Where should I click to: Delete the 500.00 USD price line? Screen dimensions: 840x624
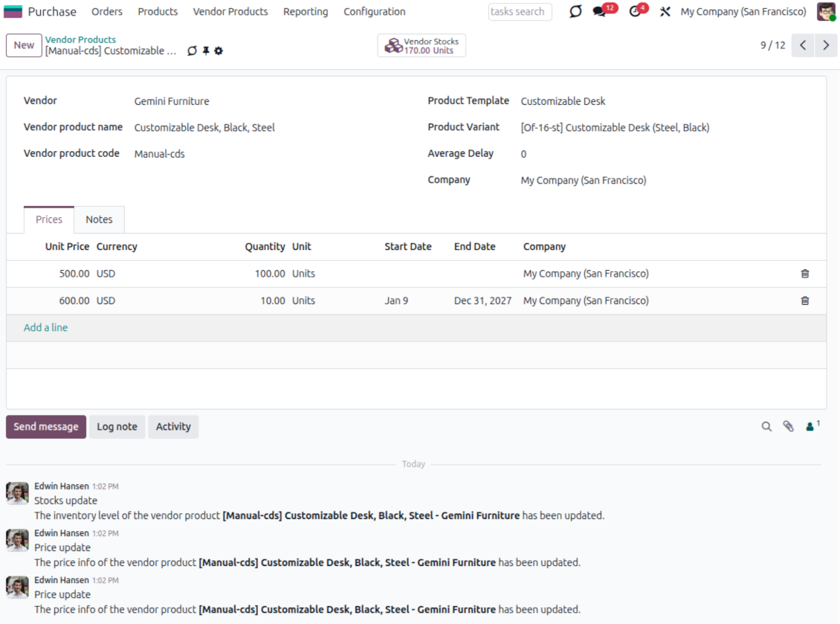(804, 274)
